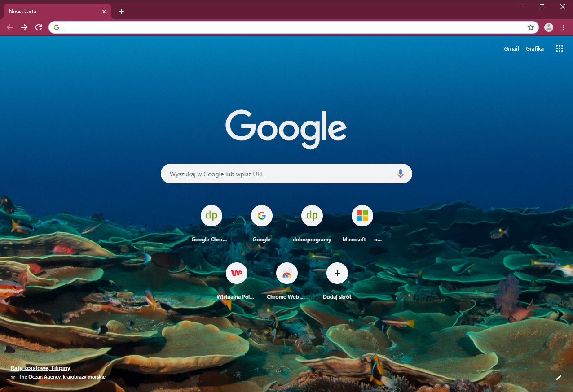This screenshot has width=573, height=392.
Task: Start voice search with the microphone icon
Action: point(401,174)
